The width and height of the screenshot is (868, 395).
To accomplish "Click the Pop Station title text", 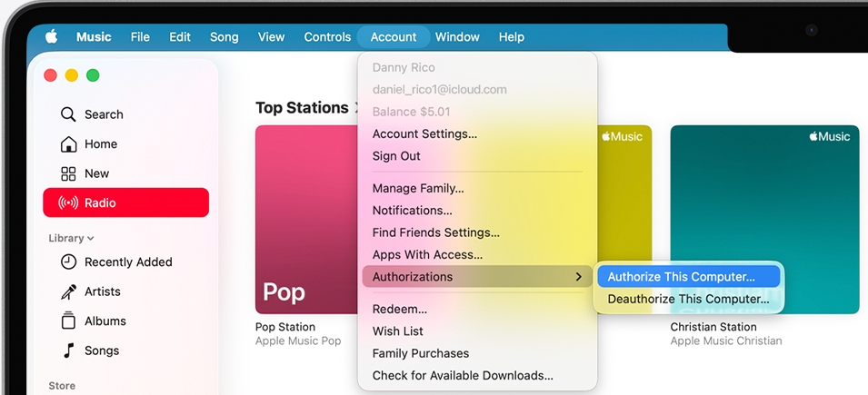I will tap(285, 327).
